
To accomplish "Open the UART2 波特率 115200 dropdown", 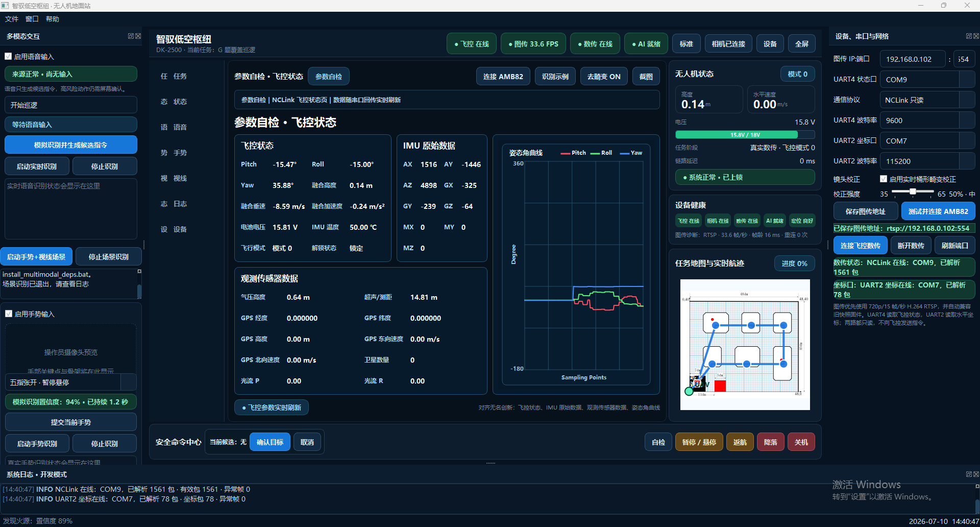I will pyautogui.click(x=967, y=161).
